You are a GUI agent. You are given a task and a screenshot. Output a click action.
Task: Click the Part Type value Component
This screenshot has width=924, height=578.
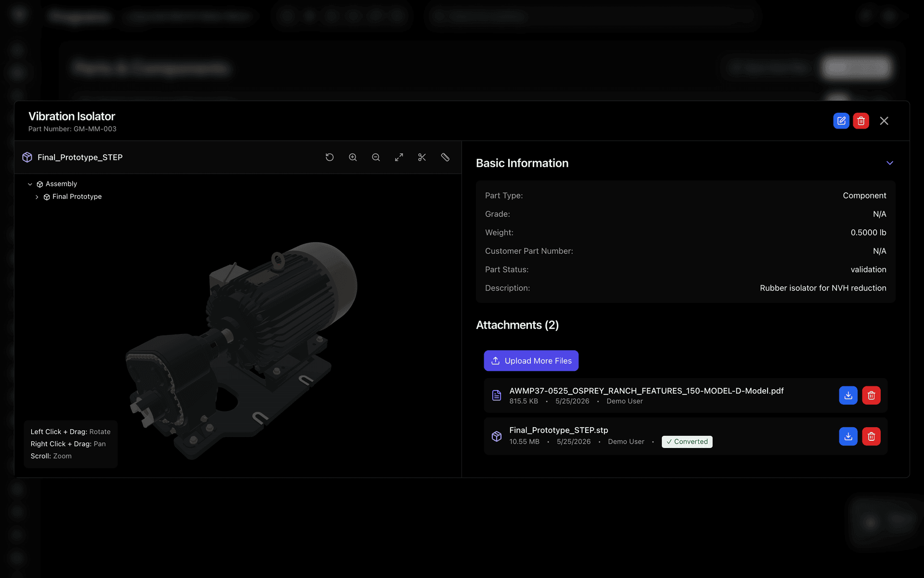point(864,196)
